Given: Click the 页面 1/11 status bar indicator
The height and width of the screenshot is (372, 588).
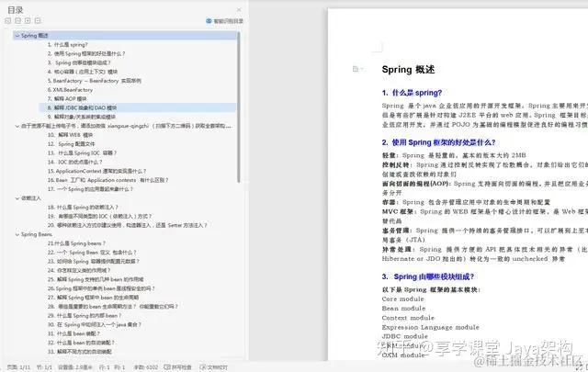Looking at the screenshot, I should tap(18, 367).
